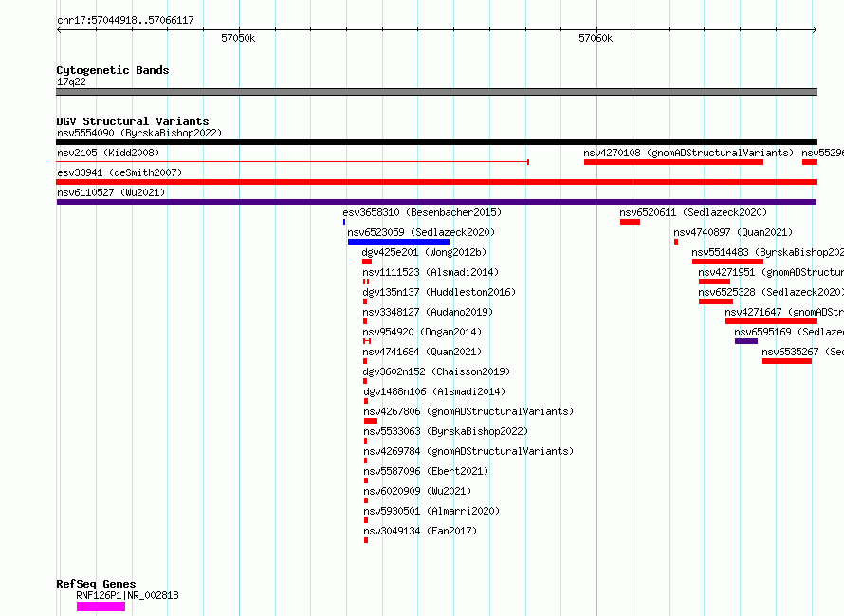844x616 pixels.
Task: Open dgv425e201 (Wong2012b) label
Action: pos(424,252)
